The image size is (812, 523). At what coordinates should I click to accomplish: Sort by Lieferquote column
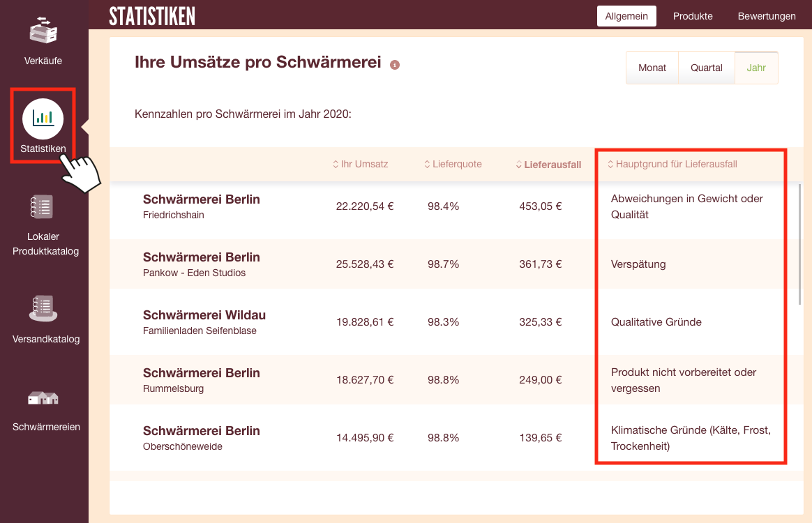click(453, 164)
